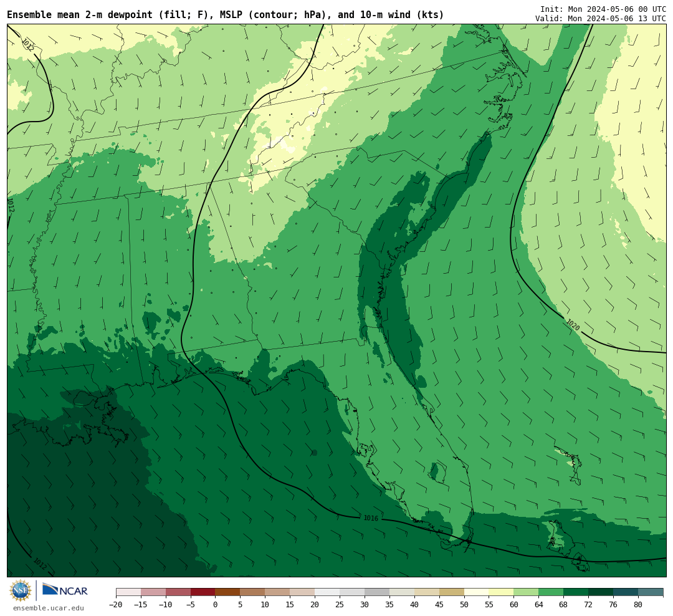Click the 64 tick label on colorbar
This screenshot has width=673, height=616.
tap(539, 605)
